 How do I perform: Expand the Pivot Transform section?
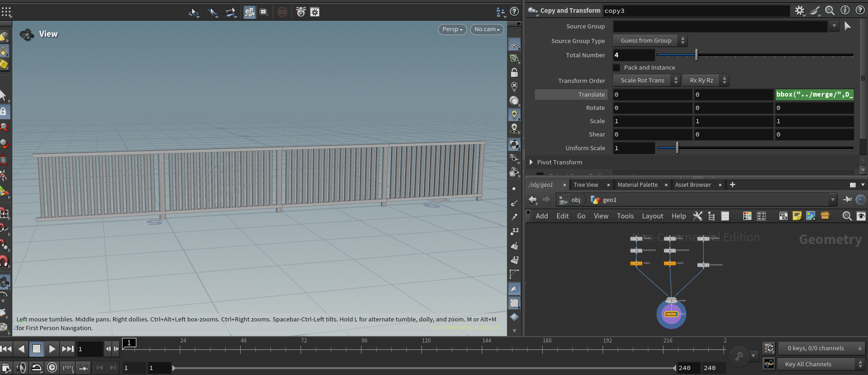click(x=531, y=162)
